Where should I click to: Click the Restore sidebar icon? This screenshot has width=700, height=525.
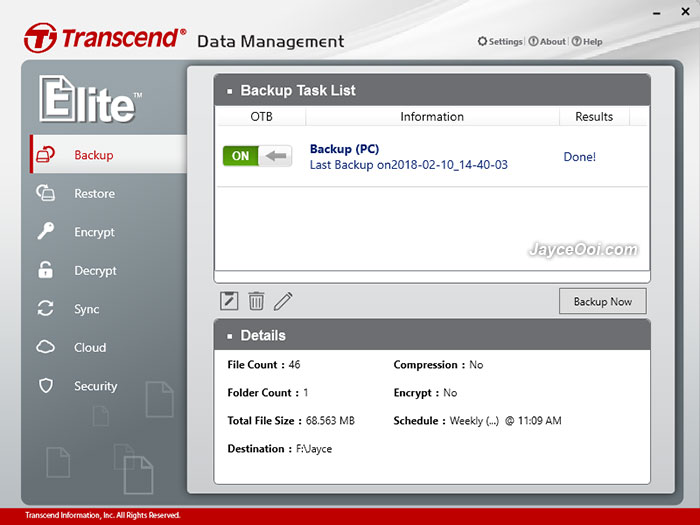click(x=45, y=193)
